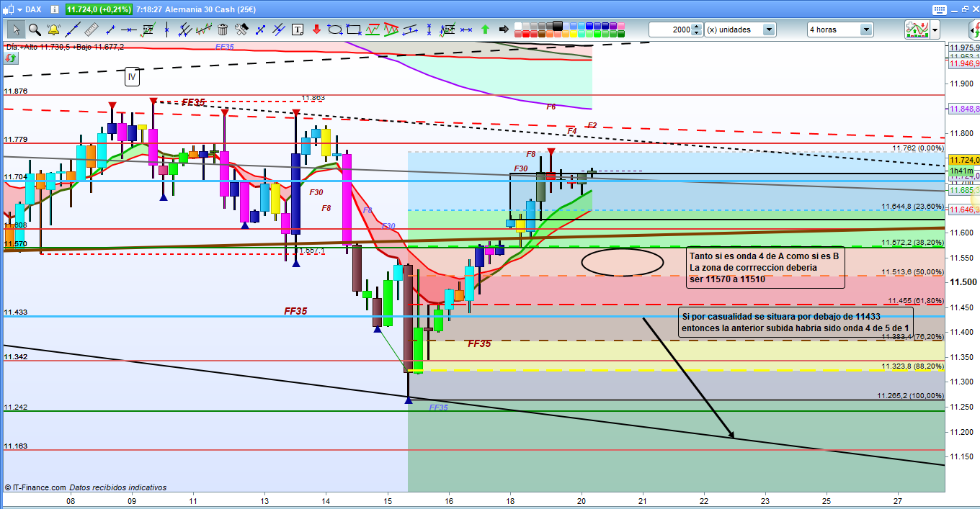Toggle the buy/sell arrows button under the toolbar

coord(11,58)
